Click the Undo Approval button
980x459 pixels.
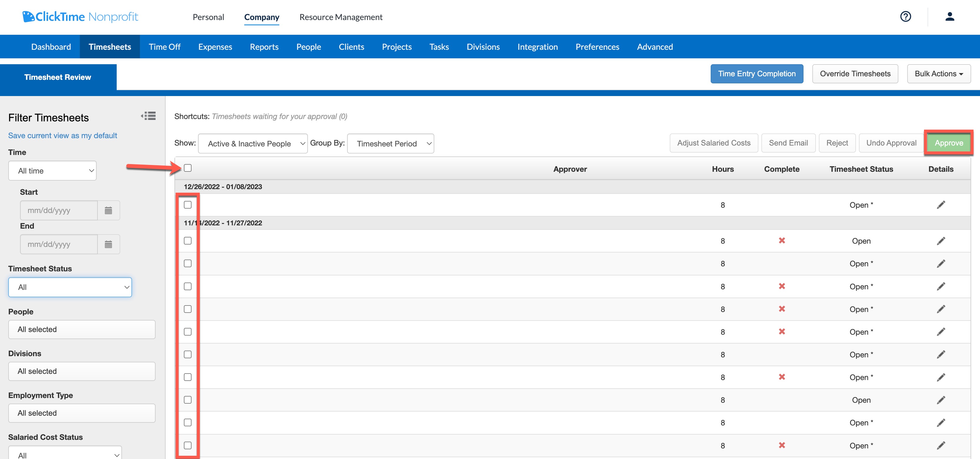891,143
